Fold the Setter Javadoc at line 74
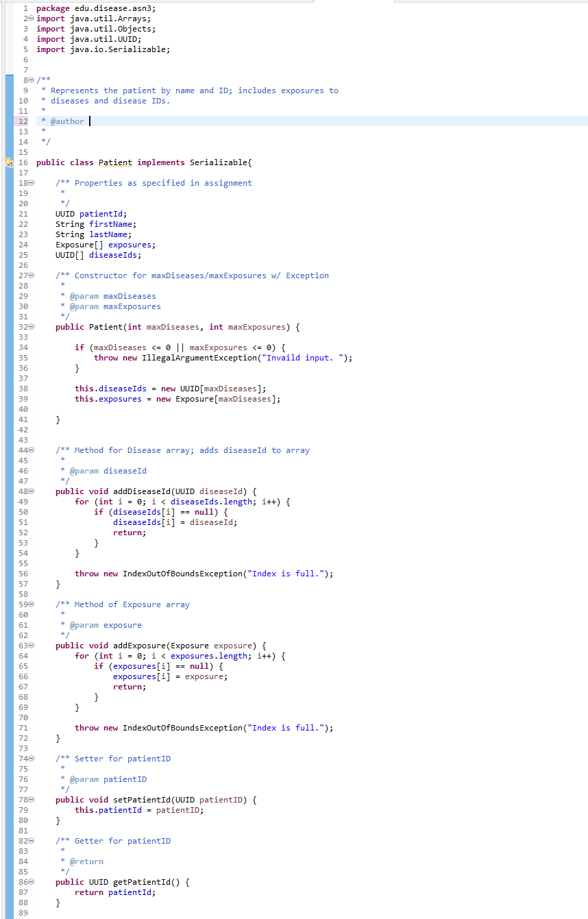 (x=30, y=759)
